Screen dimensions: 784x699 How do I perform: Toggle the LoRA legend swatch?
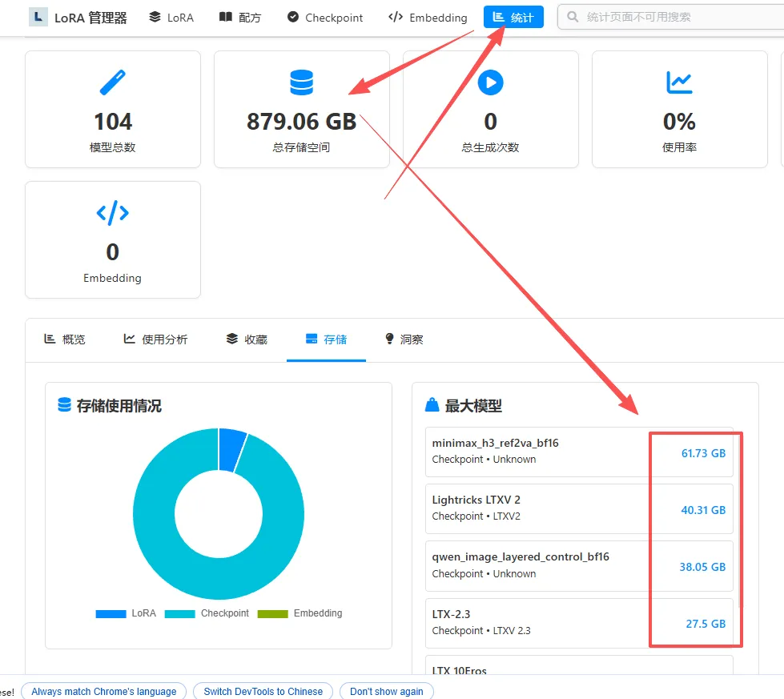[x=111, y=614]
